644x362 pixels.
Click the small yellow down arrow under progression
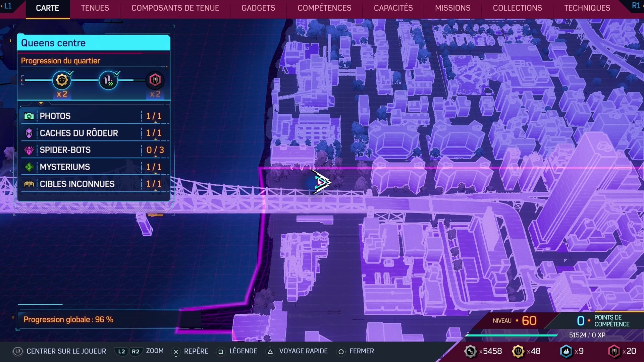[41, 103]
